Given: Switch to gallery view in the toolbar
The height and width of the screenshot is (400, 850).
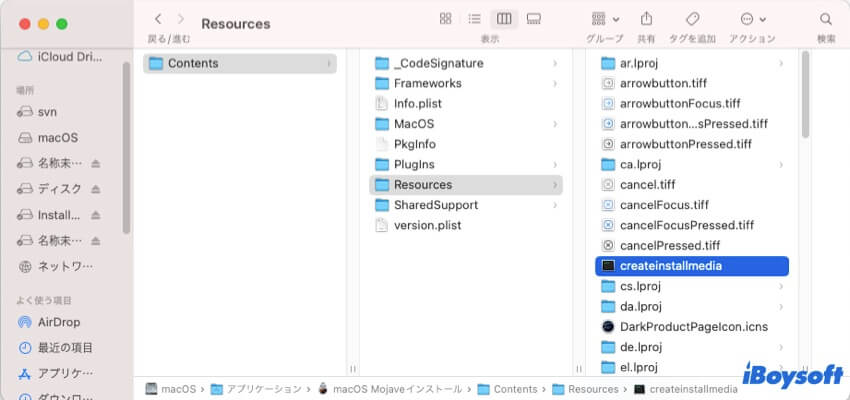Looking at the screenshot, I should click(534, 19).
